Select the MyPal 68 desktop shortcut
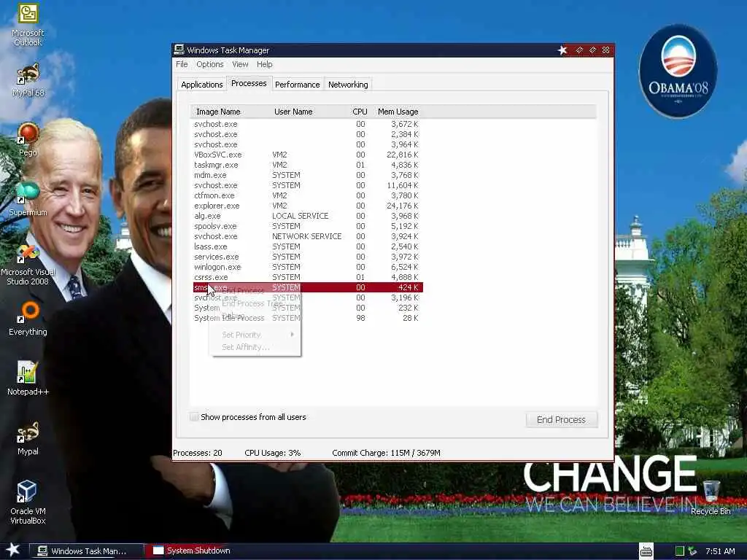Screen dimensions: 747x560 [28, 80]
